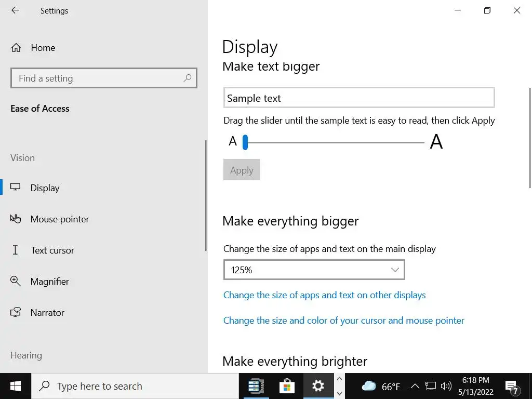Viewport: 532px width, 399px height.
Task: Click the Hearing section label
Action: pos(26,355)
